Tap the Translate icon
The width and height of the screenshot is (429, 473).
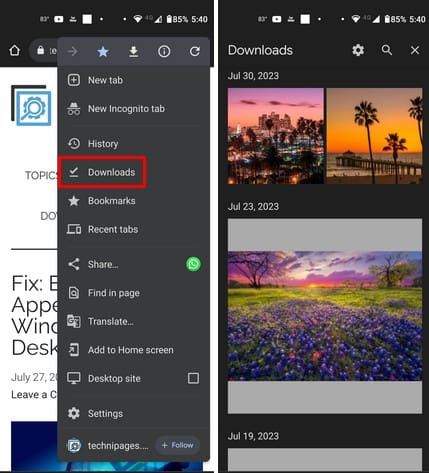pyautogui.click(x=74, y=321)
